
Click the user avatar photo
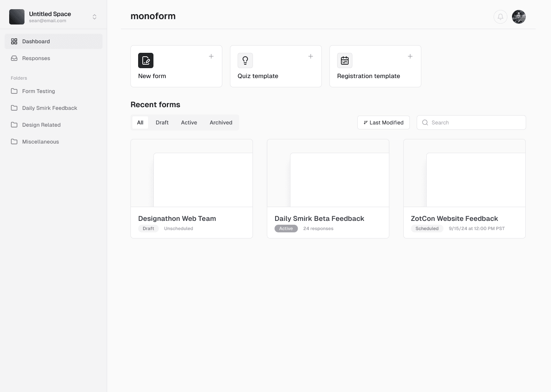coord(519,17)
